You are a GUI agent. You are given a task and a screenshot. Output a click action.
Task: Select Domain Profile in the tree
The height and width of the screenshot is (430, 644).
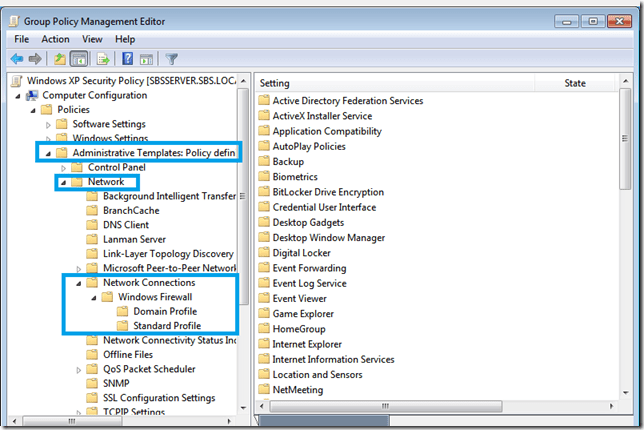coord(159,311)
